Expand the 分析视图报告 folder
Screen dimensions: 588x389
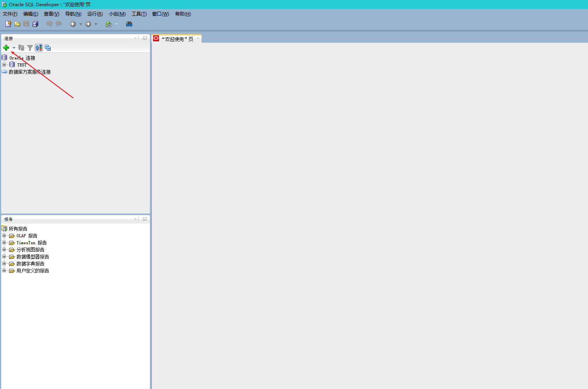coord(4,250)
